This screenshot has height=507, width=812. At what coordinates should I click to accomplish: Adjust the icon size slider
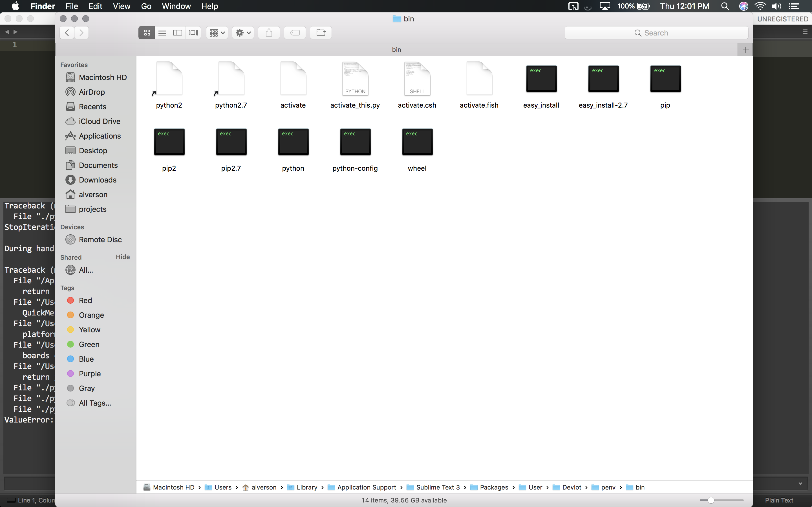(x=711, y=500)
